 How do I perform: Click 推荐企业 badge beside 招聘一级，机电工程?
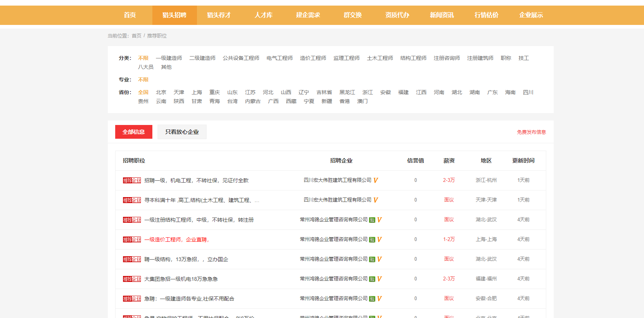click(x=132, y=180)
